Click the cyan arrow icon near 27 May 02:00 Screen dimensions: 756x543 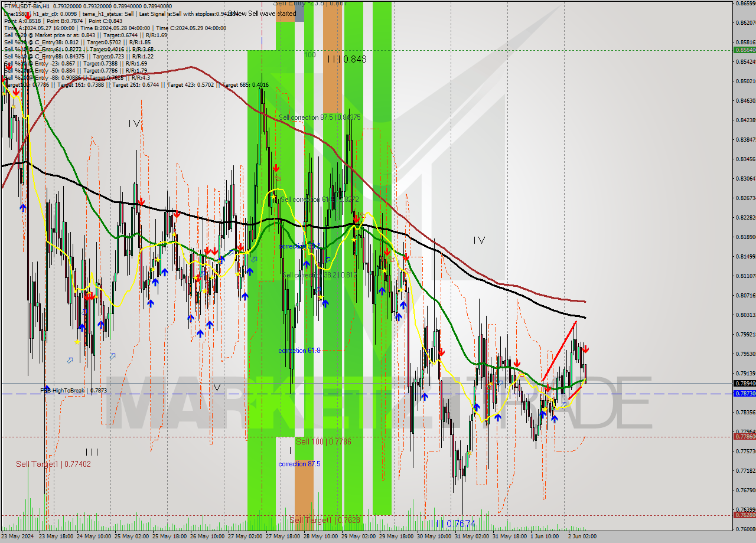pos(254,259)
